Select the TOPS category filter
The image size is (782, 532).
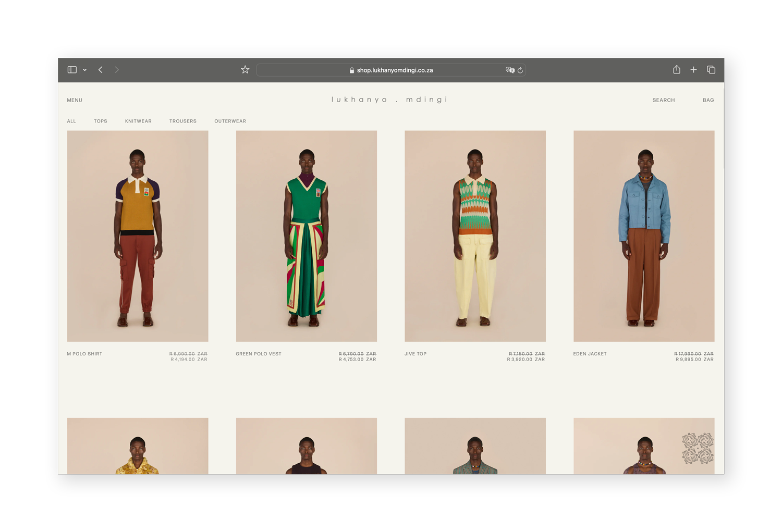click(101, 121)
